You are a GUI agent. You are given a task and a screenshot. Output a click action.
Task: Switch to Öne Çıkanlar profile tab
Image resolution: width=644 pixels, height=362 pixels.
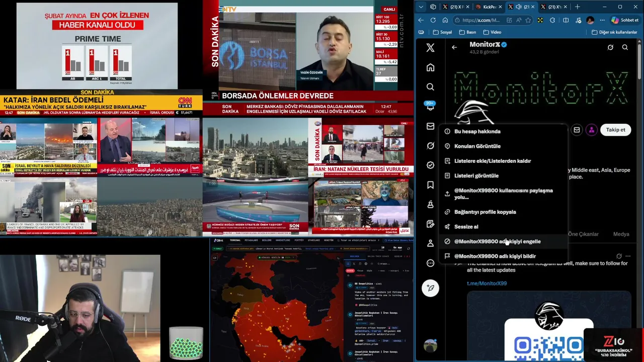583,234
